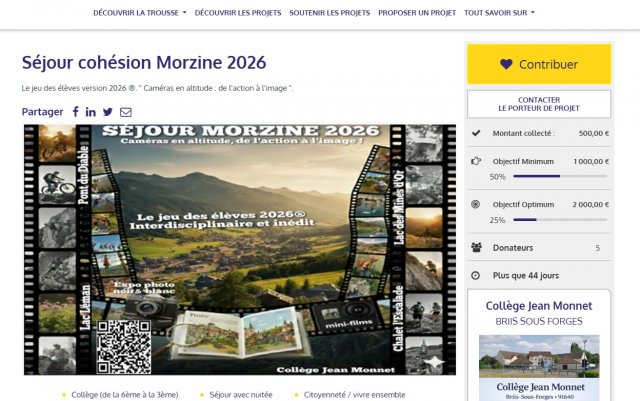Click the checkmark icon by Montant collecté
Screen dimensions: 640x401
476,133
